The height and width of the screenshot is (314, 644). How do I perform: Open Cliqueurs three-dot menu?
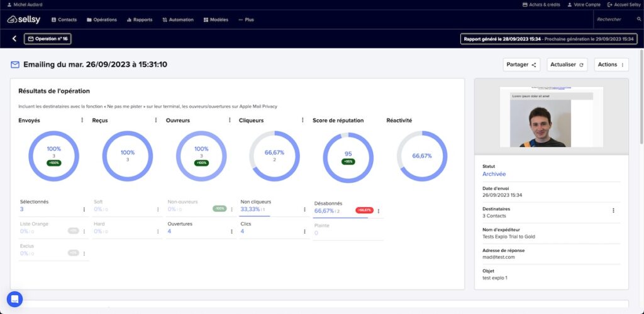[x=303, y=120]
